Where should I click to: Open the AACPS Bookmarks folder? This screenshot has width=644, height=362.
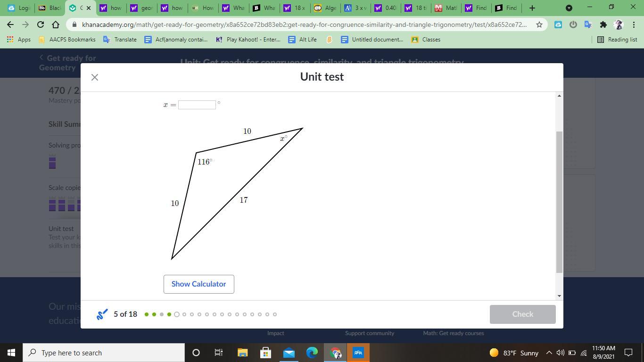66,40
